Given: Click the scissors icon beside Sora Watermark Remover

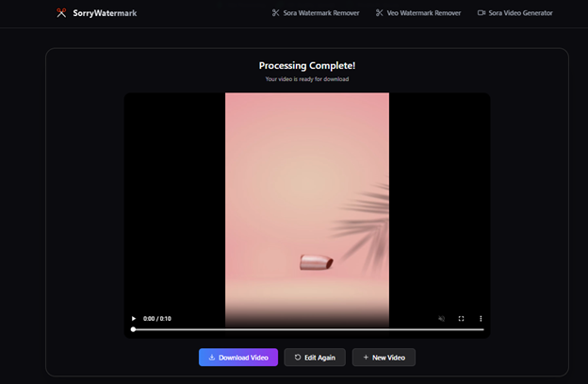Looking at the screenshot, I should pos(275,13).
